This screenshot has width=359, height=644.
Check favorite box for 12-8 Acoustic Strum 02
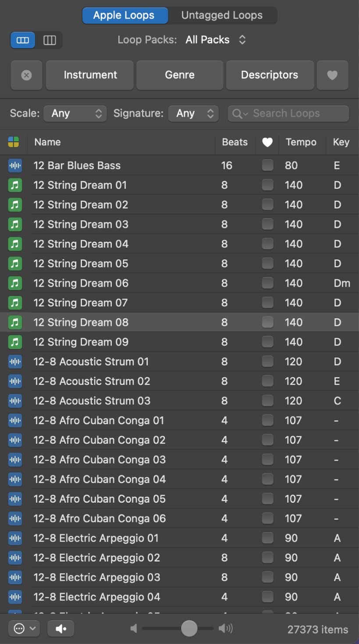(x=267, y=381)
